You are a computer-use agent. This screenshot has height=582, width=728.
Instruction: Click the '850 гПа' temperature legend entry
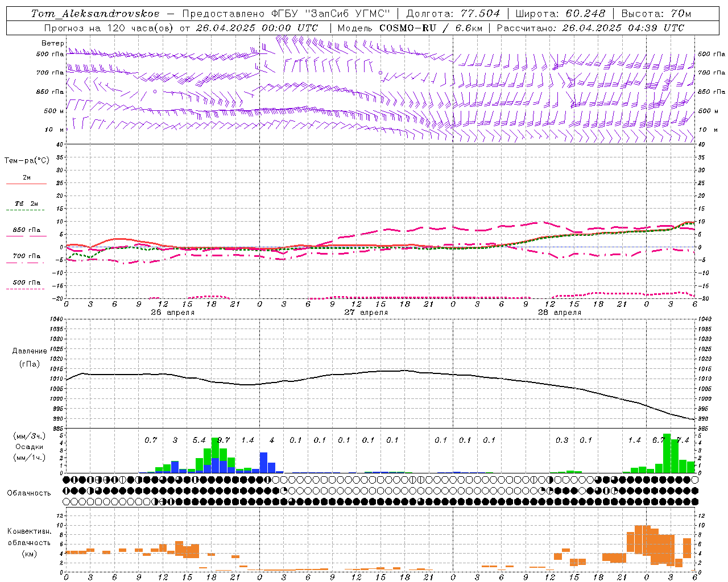27,230
